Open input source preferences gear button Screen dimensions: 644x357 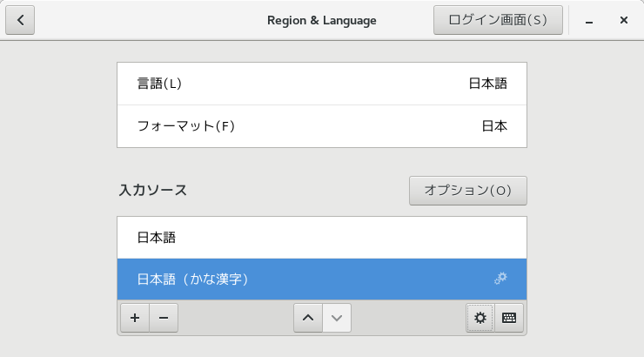tap(480, 318)
